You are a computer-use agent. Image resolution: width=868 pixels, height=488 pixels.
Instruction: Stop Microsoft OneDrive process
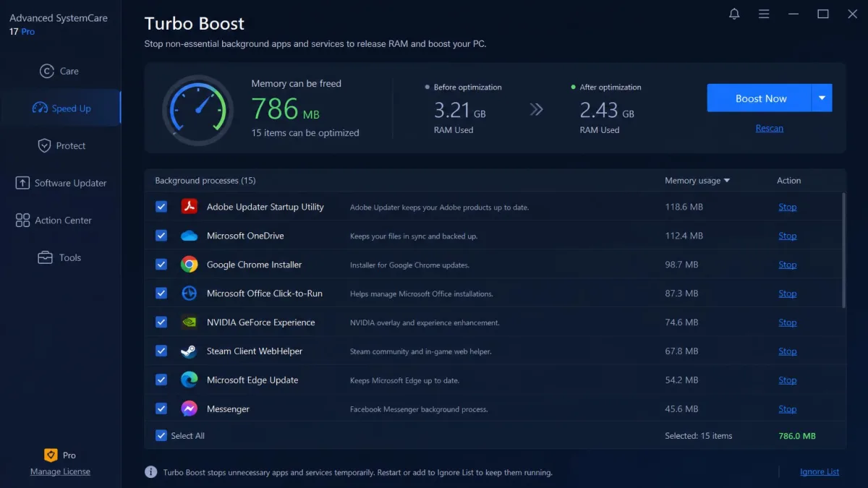[788, 236]
